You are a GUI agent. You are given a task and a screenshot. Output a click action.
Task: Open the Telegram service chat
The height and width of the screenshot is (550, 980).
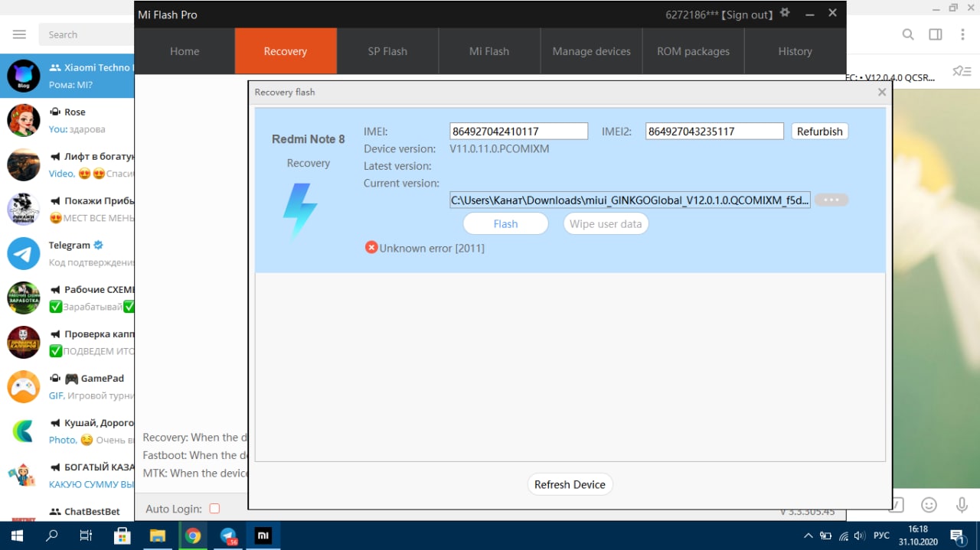[x=67, y=253]
